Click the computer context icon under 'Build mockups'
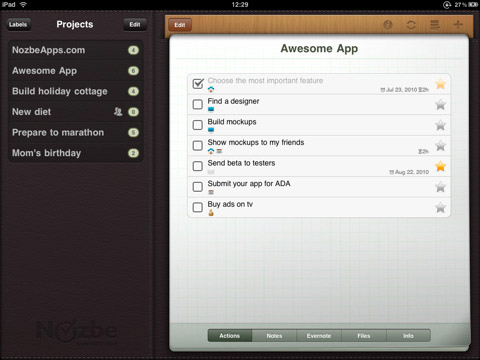 click(x=211, y=130)
